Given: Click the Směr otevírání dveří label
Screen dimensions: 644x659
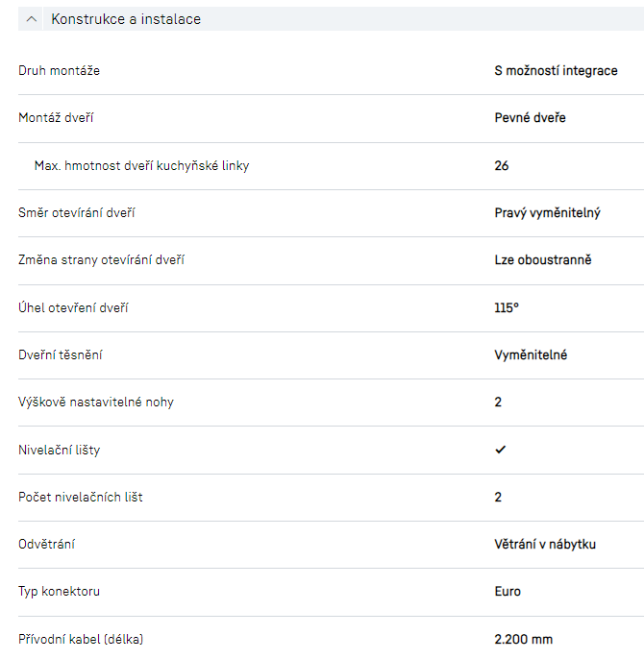Looking at the screenshot, I should (x=77, y=213).
